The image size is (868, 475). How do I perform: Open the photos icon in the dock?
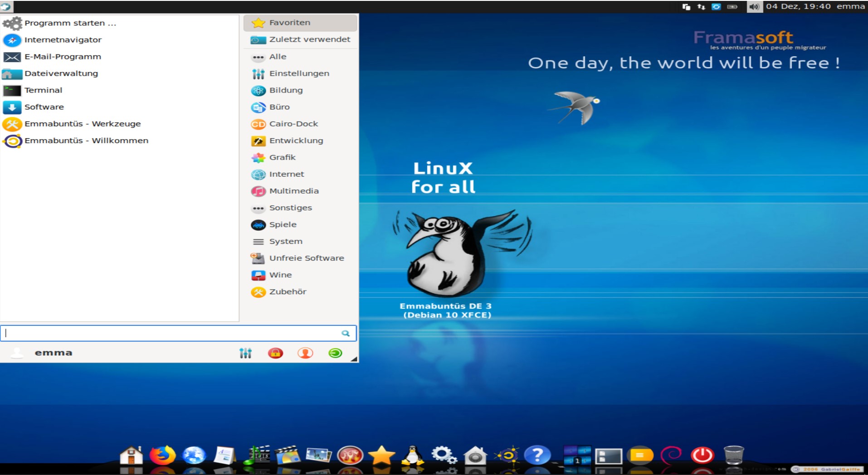(319, 456)
